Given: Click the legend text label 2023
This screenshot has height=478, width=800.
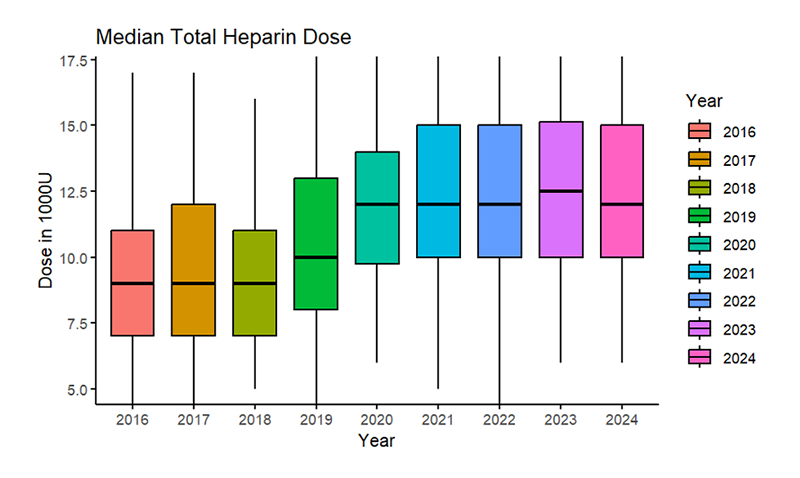Looking at the screenshot, I should click(x=739, y=330).
